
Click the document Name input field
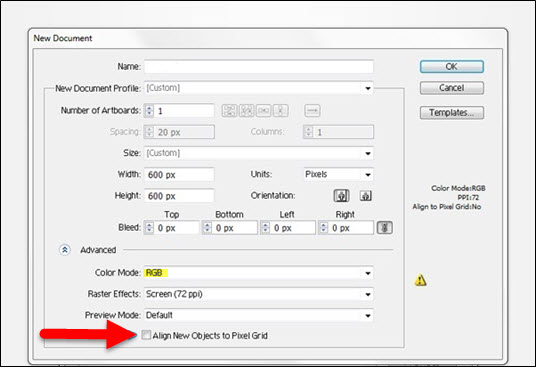click(x=259, y=67)
